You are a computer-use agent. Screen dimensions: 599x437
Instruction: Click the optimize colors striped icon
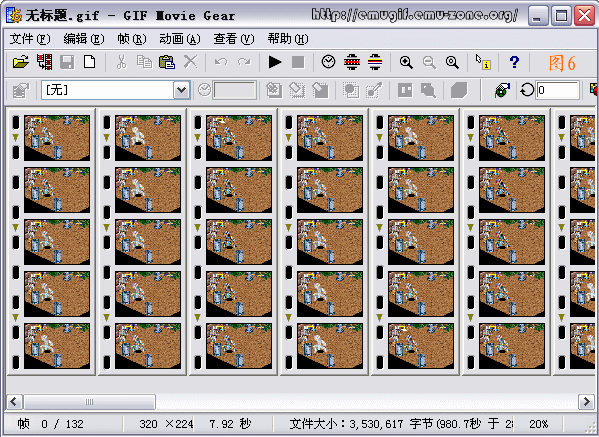coord(375,62)
